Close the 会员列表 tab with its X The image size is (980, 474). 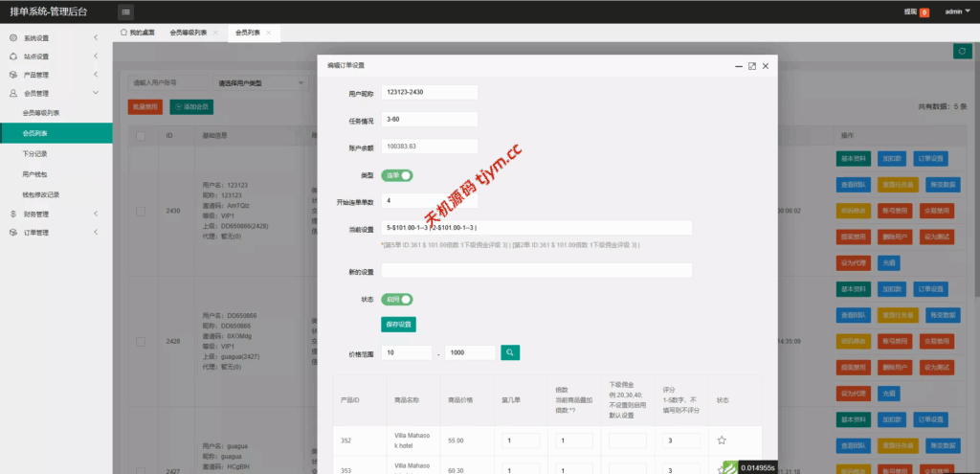(269, 33)
